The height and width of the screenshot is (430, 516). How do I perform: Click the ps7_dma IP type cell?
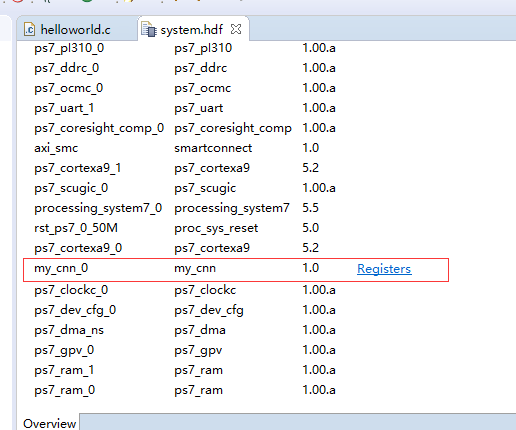[x=200, y=330]
